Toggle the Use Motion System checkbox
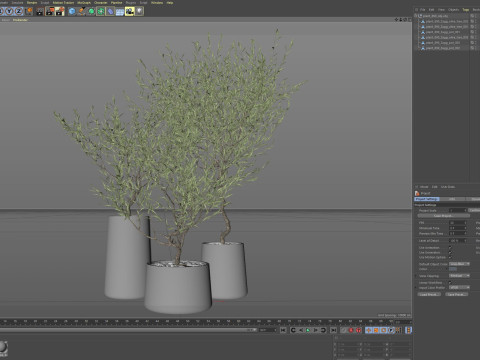The image size is (480, 360). tap(450, 257)
